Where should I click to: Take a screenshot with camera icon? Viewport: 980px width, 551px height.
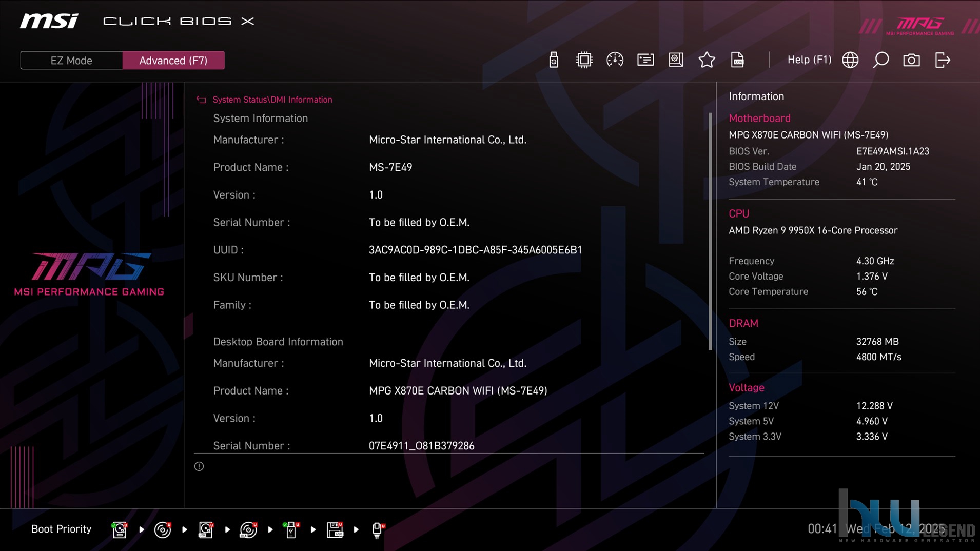(x=911, y=60)
